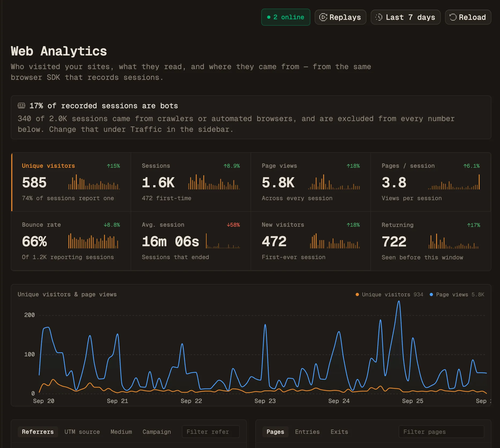
Task: Click the '472 first-time' caption
Action: coord(167,198)
